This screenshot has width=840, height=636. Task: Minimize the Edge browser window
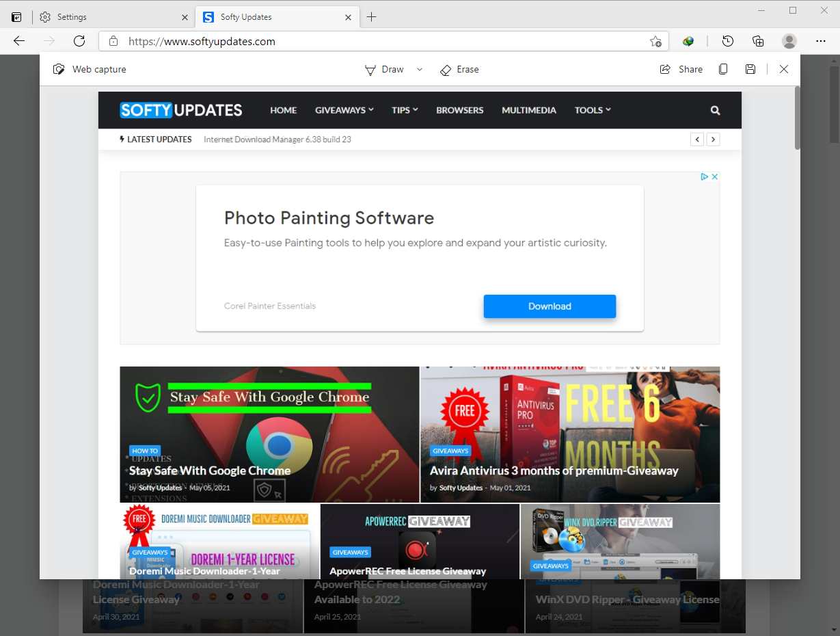[x=761, y=10]
